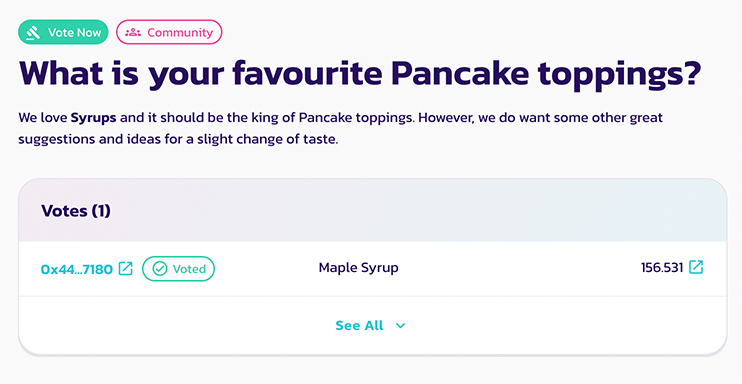Click the description line about suggestions and ideas

pyautogui.click(x=178, y=140)
